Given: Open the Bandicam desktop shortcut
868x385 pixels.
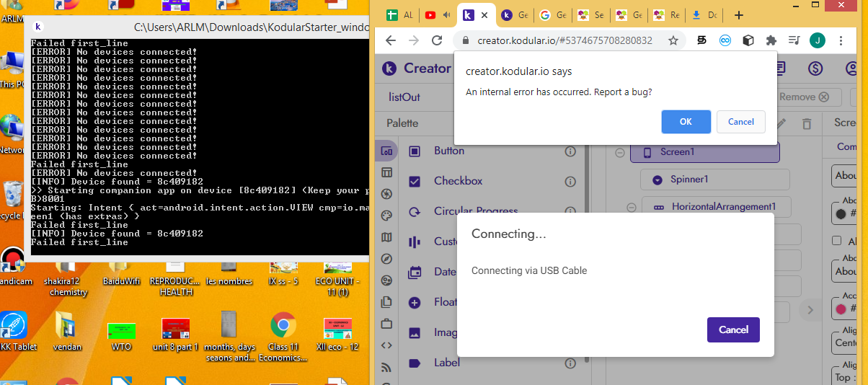Looking at the screenshot, I should click(x=13, y=265).
